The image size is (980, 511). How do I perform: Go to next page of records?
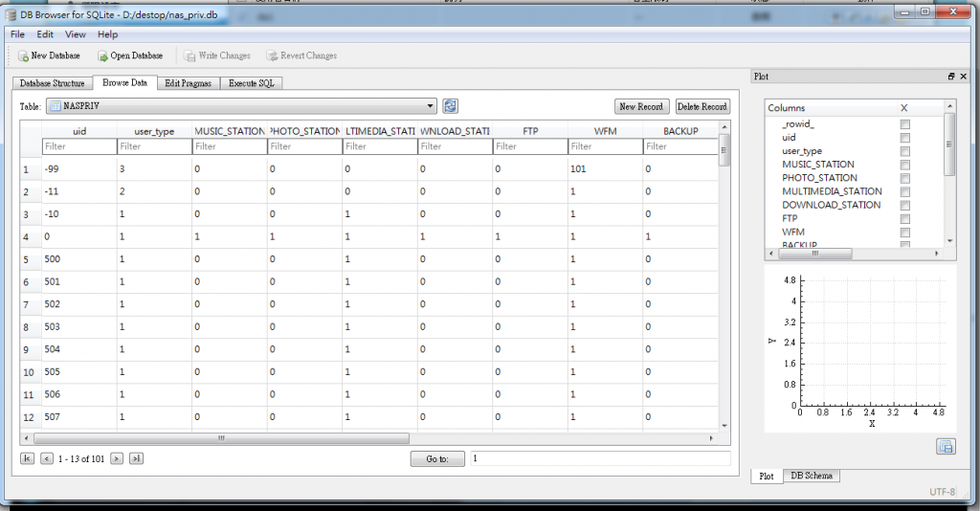pyautogui.click(x=117, y=458)
